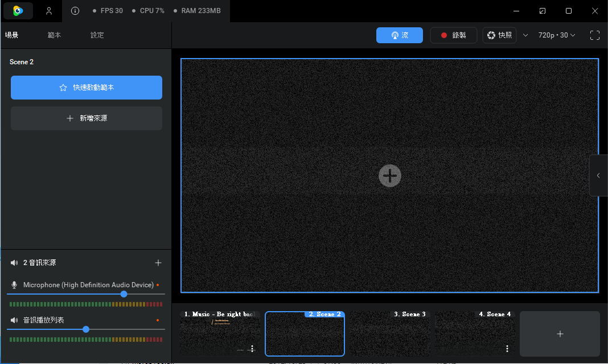Enter fullscreen preview mode
Viewport: 608px width, 364px height.
click(x=594, y=35)
